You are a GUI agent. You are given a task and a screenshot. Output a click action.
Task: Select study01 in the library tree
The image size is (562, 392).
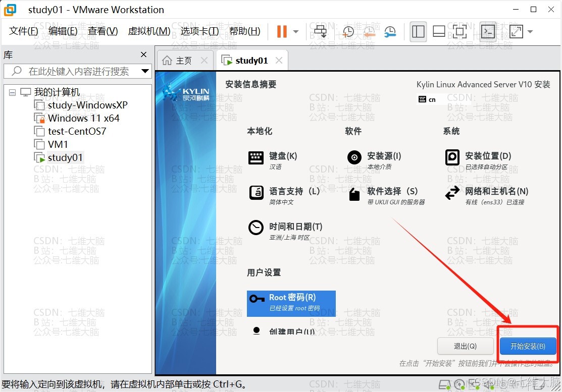point(65,157)
